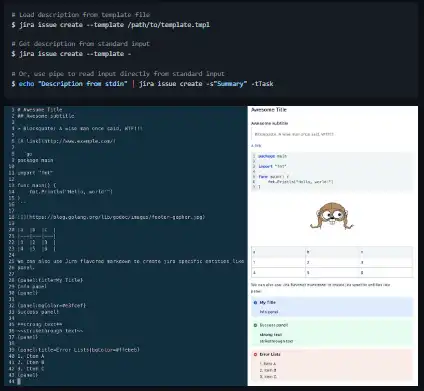Viewport: 424px width, 391px height.
Task: Click the cursor block on editor line 44
Action: 19,381
